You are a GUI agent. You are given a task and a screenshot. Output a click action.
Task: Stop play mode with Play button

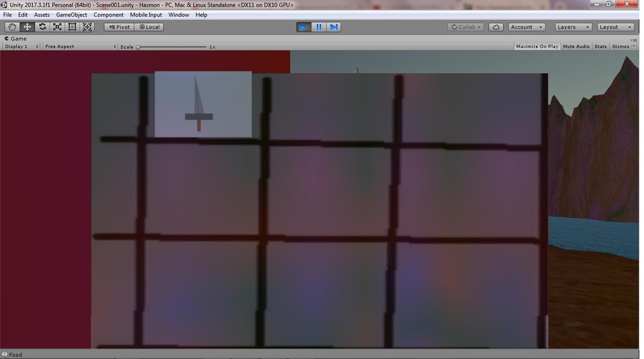(x=303, y=27)
